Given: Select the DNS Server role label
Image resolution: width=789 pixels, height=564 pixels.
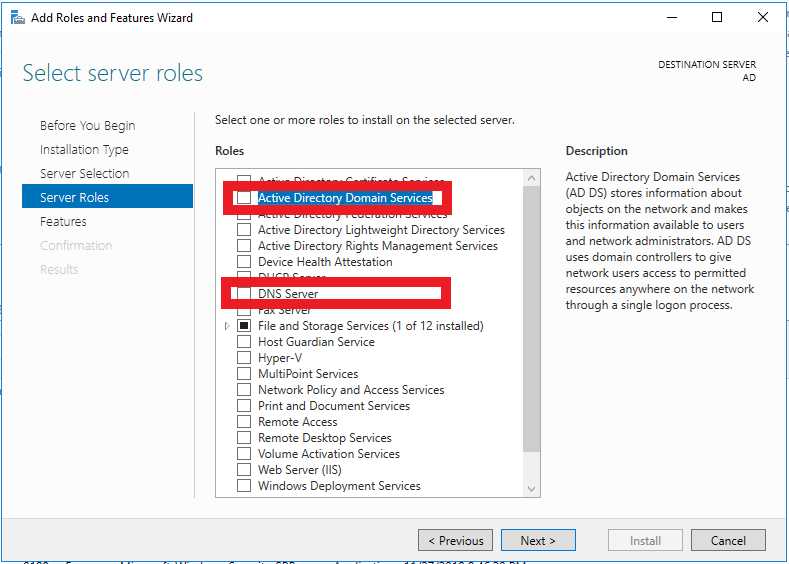Looking at the screenshot, I should click(288, 294).
